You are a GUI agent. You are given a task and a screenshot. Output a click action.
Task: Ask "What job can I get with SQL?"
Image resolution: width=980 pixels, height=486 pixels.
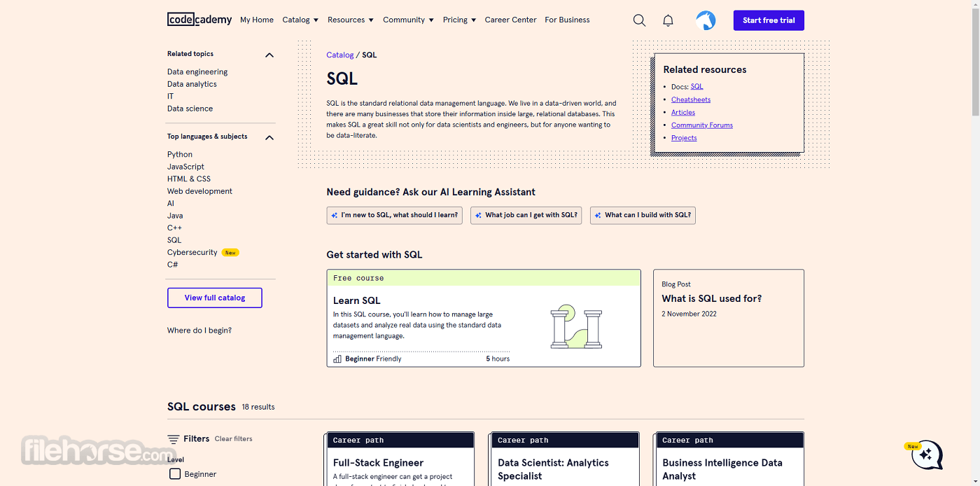coord(526,215)
